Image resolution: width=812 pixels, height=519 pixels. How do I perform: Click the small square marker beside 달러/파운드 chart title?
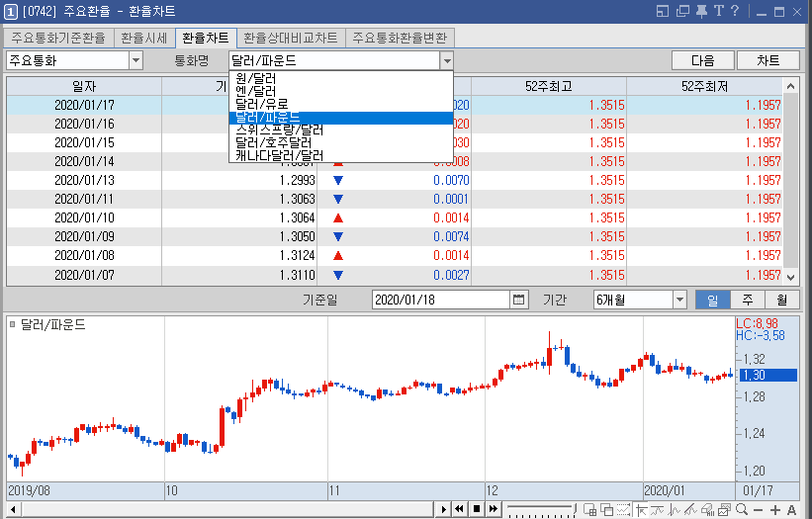click(13, 324)
